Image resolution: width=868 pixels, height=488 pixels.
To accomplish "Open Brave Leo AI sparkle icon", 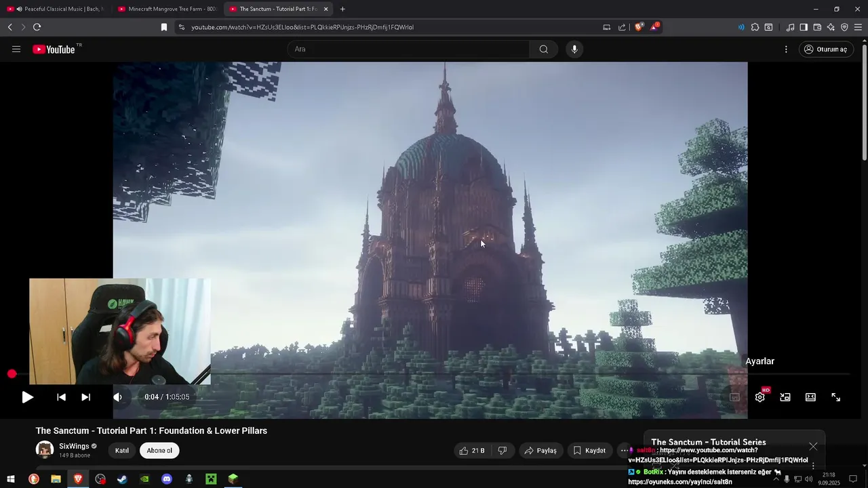I will tap(831, 27).
